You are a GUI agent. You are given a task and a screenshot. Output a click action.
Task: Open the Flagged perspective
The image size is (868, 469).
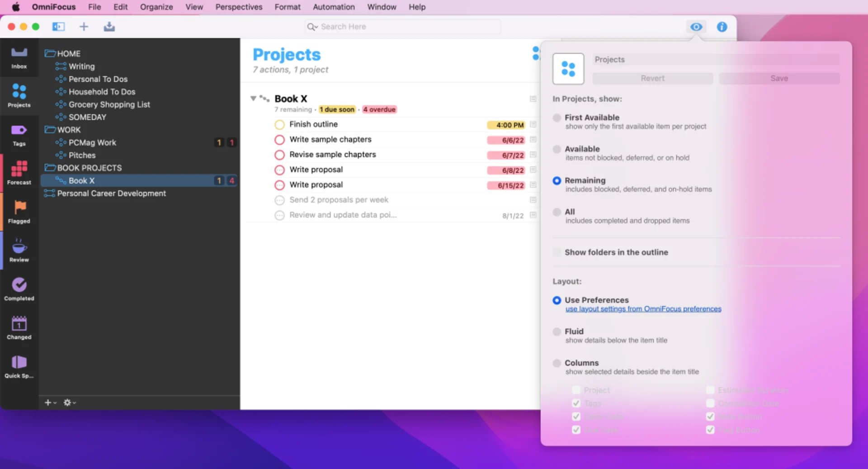[x=19, y=211]
